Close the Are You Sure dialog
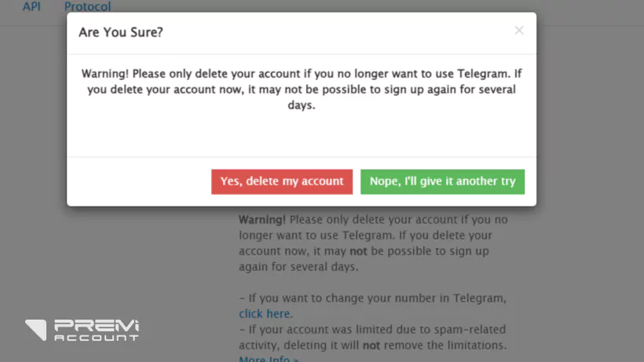This screenshot has height=362, width=644. [518, 31]
